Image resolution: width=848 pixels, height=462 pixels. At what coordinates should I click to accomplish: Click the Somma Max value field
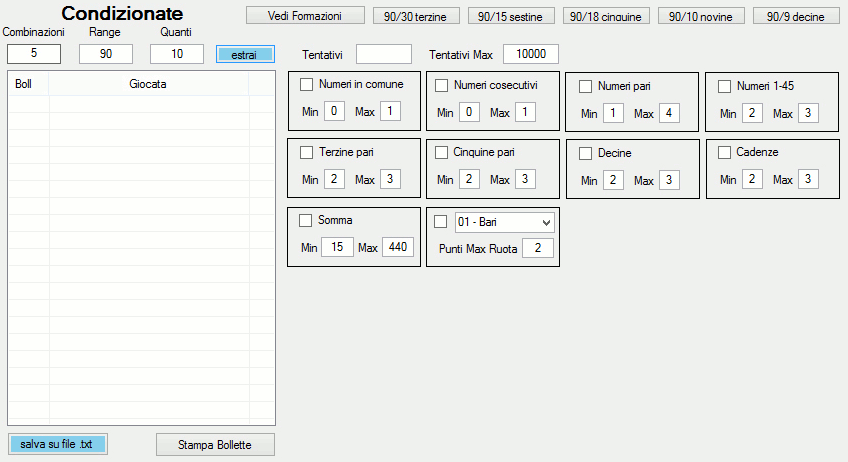(x=398, y=247)
